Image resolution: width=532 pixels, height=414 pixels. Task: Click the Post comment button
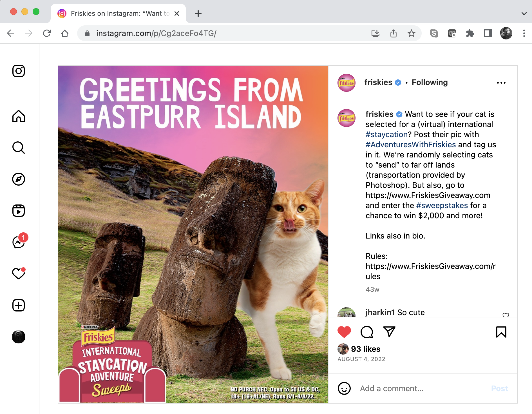coord(499,388)
